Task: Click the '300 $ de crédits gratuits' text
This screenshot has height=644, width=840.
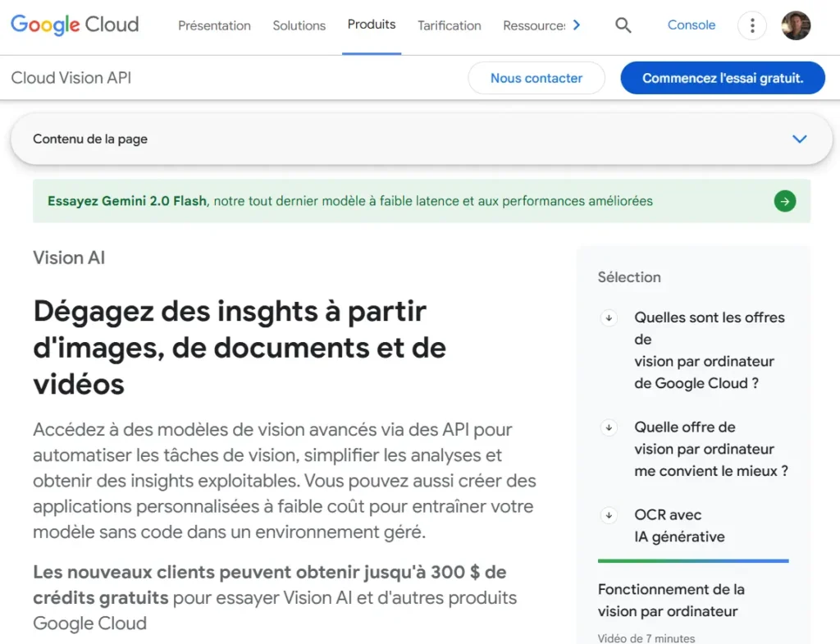Action: (269, 585)
